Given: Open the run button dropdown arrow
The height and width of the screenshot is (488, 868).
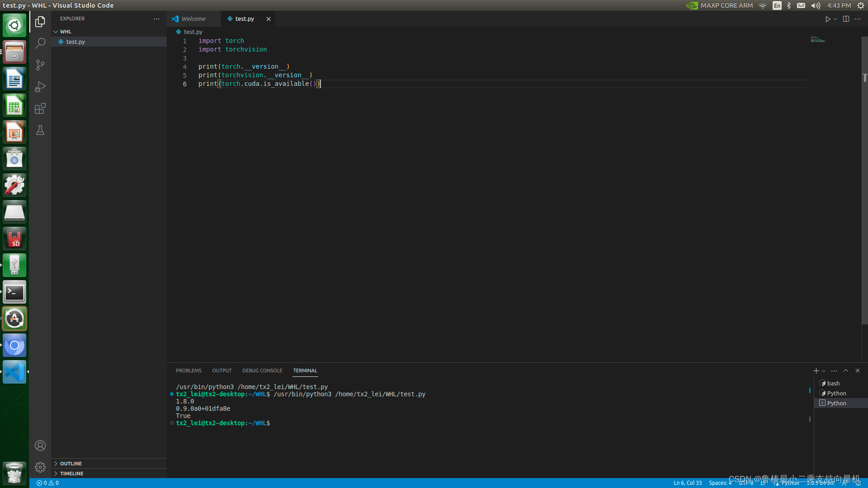Looking at the screenshot, I should tap(835, 19).
